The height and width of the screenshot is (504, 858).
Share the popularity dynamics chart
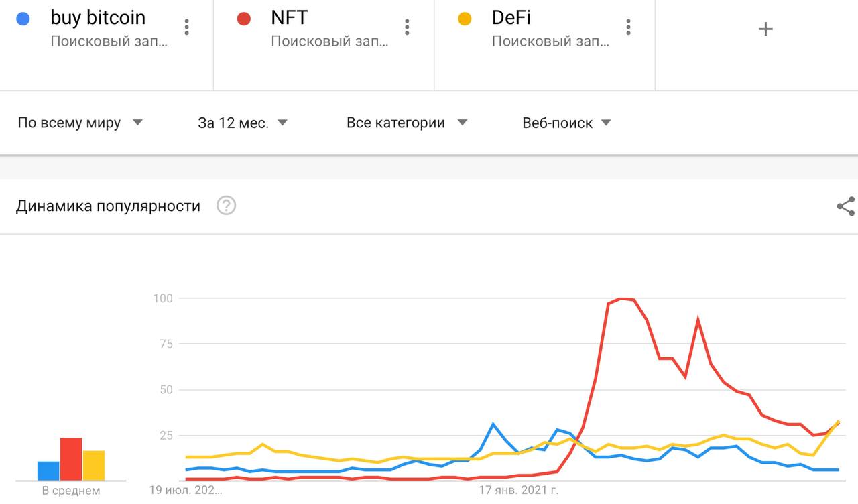(x=846, y=206)
